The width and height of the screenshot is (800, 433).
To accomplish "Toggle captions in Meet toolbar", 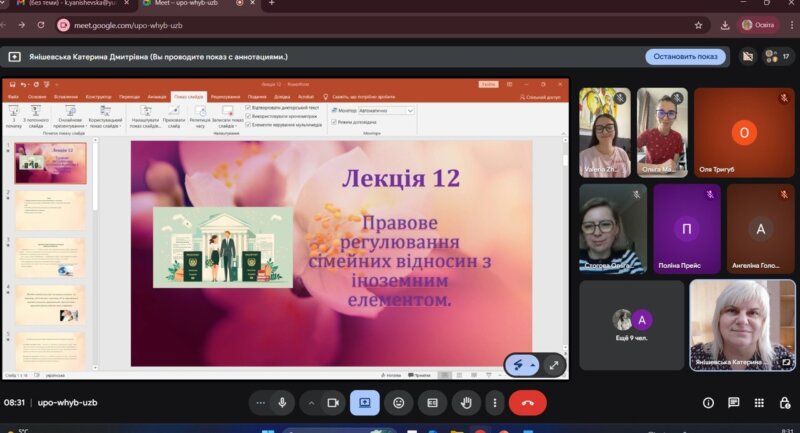I will [x=432, y=402].
